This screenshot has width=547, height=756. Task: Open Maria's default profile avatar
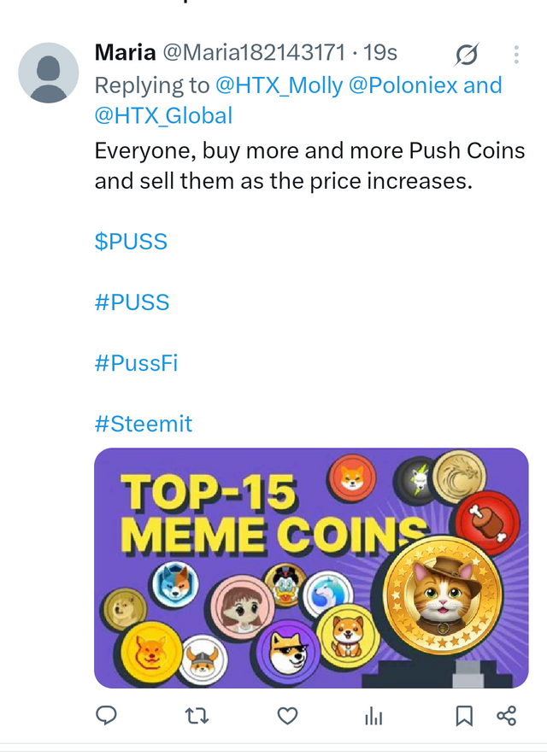(x=48, y=73)
